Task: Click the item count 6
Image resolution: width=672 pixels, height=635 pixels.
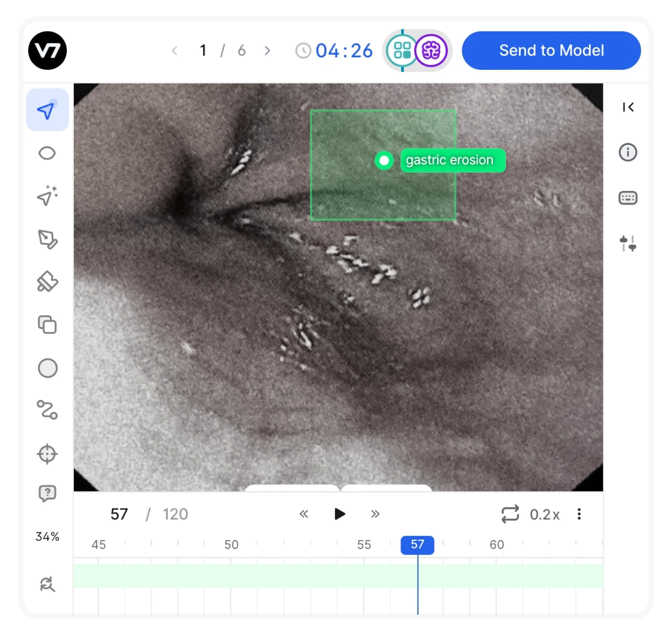Action: 242,51
